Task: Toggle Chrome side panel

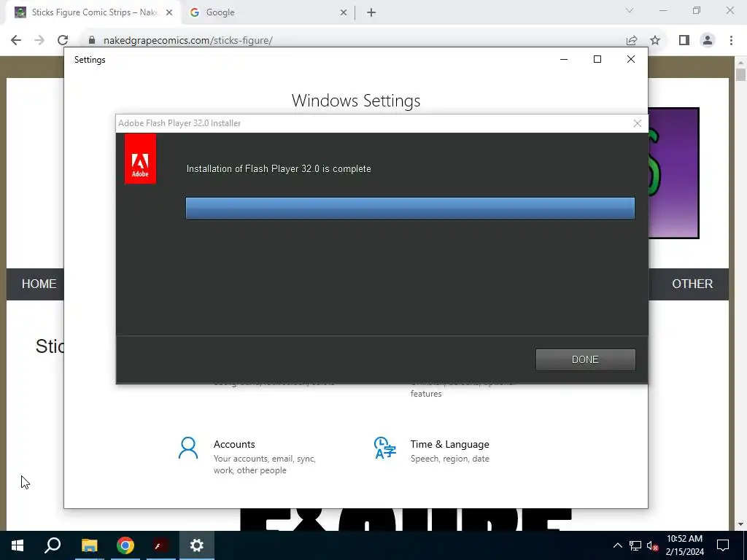Action: point(684,41)
